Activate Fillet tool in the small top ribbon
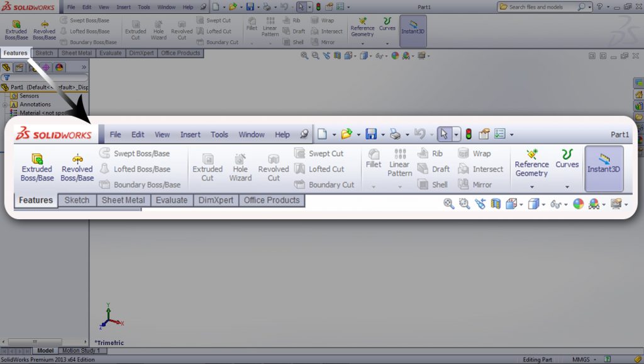 coord(252,25)
